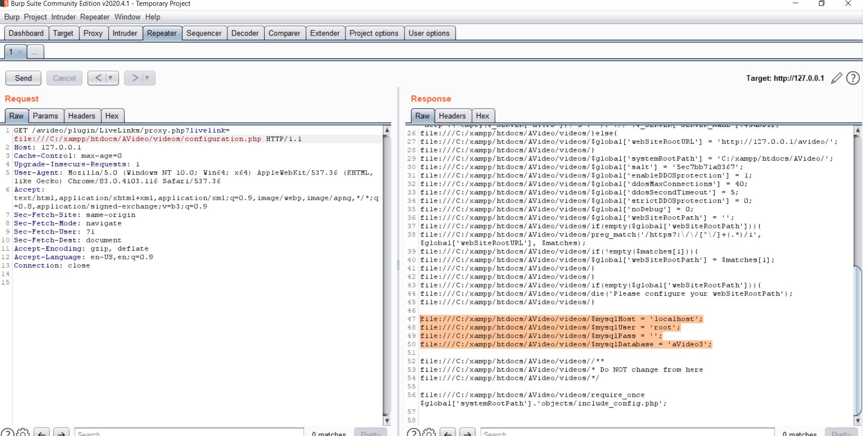Close Repeater tab 1 with its x
This screenshot has width=868, height=436.
(20, 52)
